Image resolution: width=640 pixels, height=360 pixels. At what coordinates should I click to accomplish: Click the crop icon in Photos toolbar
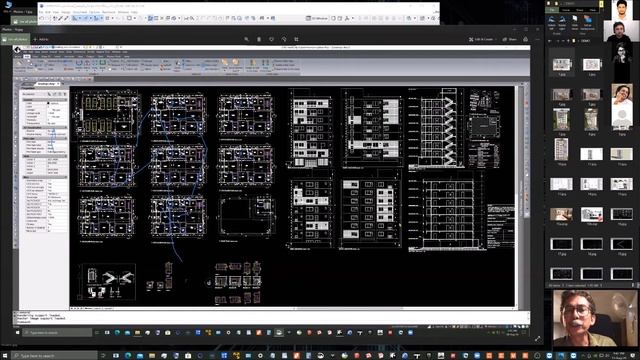296,39
